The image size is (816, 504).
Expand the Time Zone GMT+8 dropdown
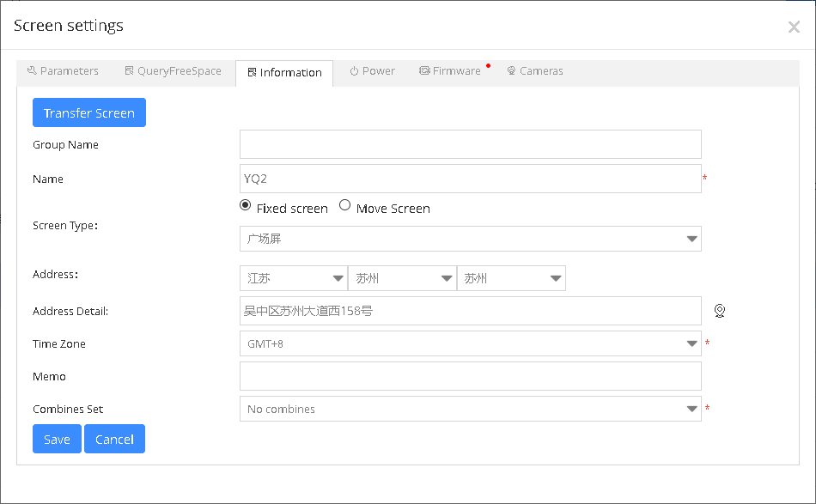tap(471, 343)
